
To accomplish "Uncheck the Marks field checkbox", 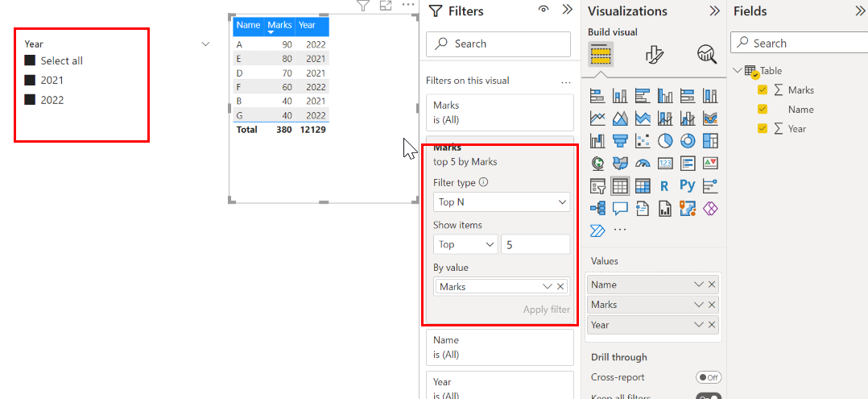I will coord(763,89).
